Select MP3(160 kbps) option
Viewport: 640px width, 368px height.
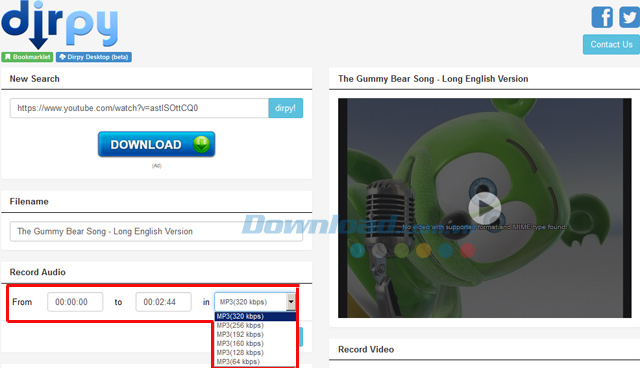coord(255,344)
